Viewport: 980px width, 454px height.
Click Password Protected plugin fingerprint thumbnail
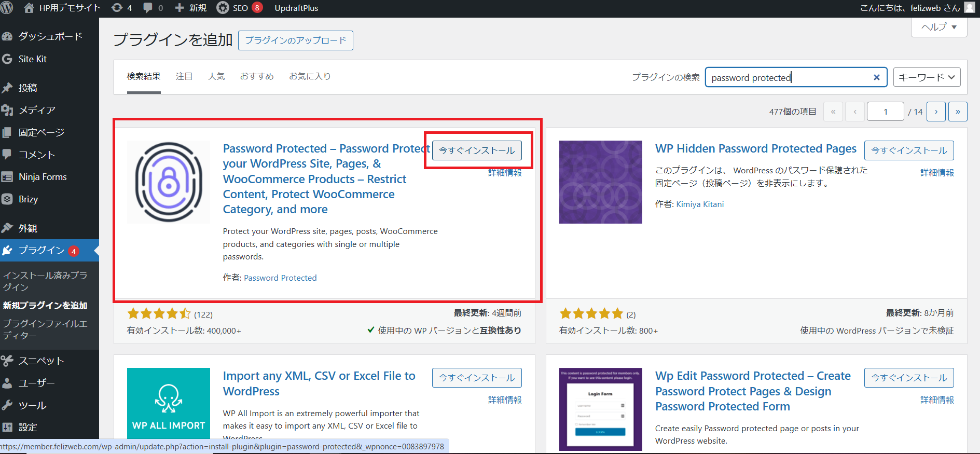click(x=169, y=182)
